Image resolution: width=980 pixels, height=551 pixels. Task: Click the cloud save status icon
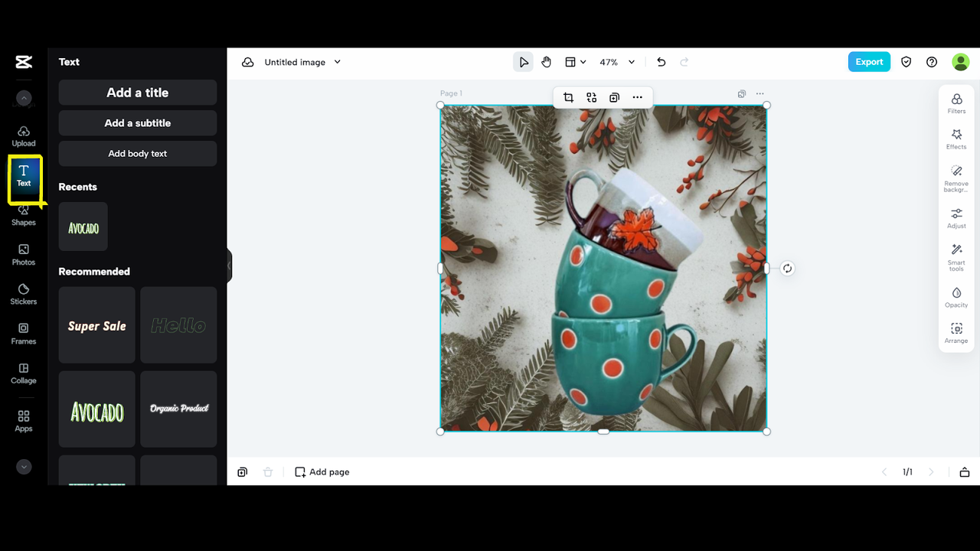tap(248, 62)
